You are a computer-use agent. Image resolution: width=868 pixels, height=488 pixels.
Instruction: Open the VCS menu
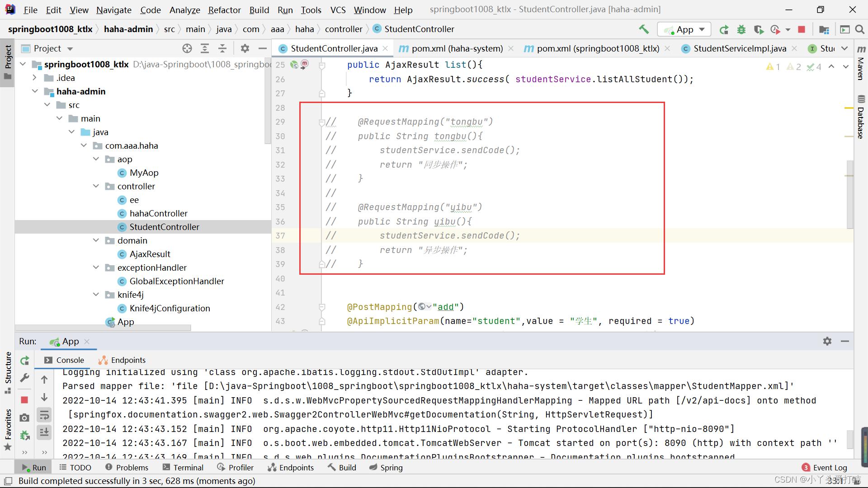click(338, 10)
